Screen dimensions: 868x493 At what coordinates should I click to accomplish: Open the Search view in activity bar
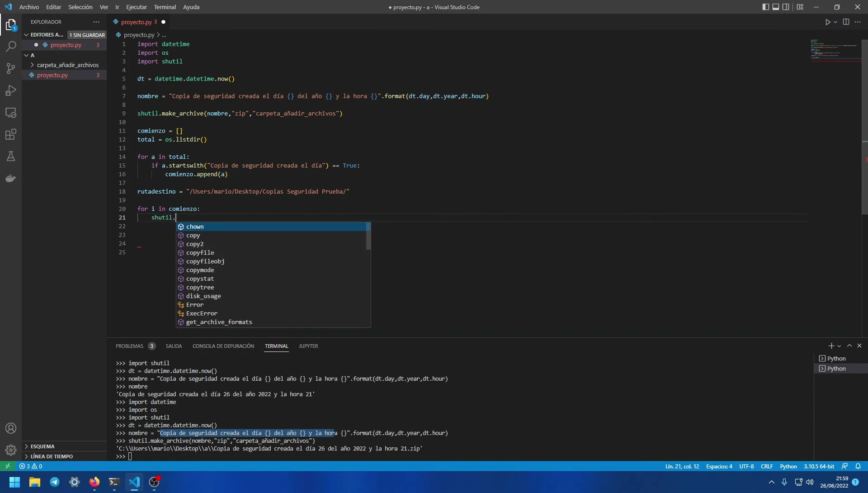(x=11, y=47)
